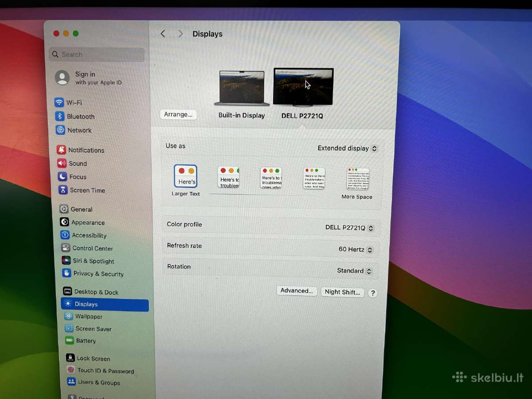
Task: Open the help question mark button
Action: coord(373,293)
